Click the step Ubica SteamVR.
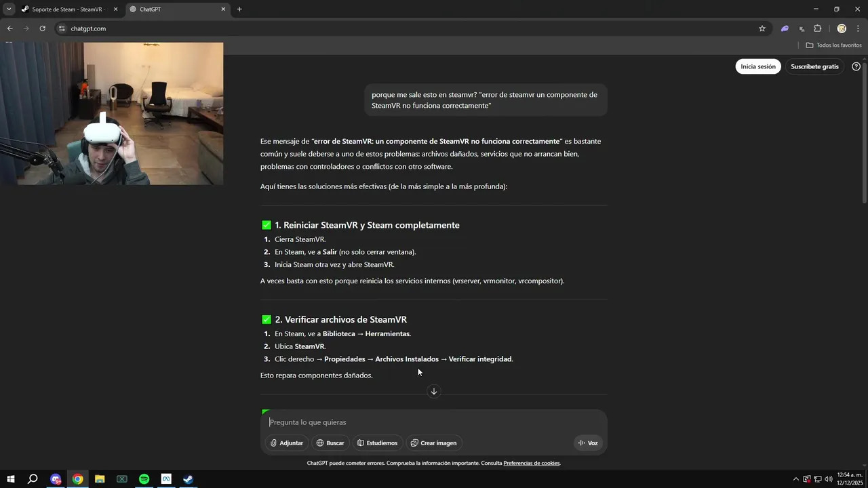The image size is (868, 488). [300, 346]
